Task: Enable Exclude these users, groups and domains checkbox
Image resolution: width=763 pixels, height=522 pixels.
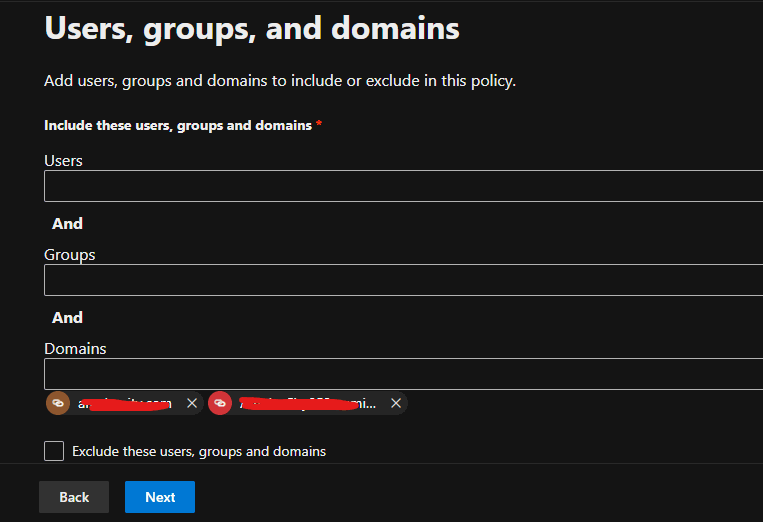Action: [x=54, y=451]
